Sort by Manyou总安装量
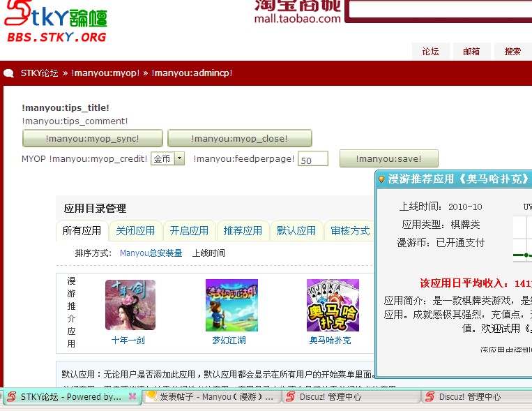Screen dimensions: 532x411 [x=151, y=253]
